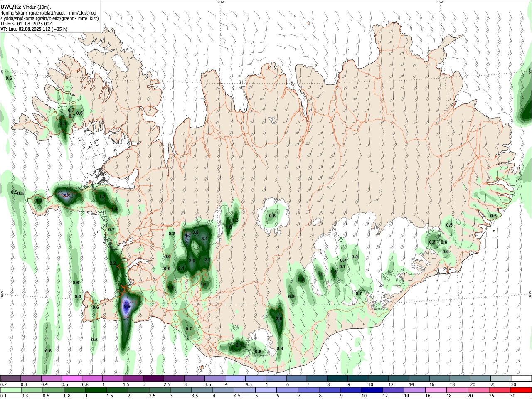532x399 pixels.
Task: Select the 2.6 value on the south coast
Action: [x=279, y=318]
